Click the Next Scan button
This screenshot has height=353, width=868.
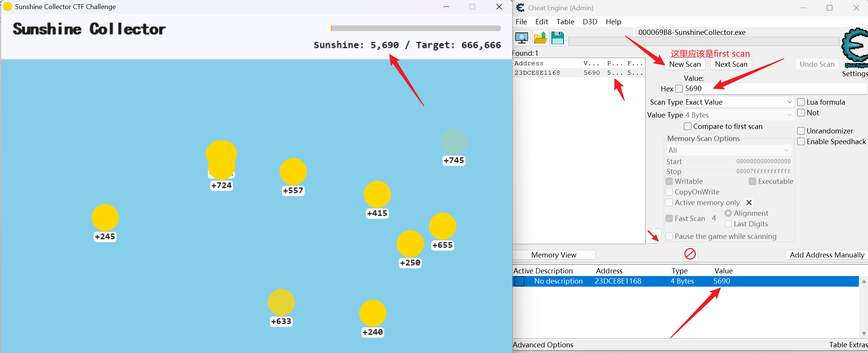click(731, 64)
